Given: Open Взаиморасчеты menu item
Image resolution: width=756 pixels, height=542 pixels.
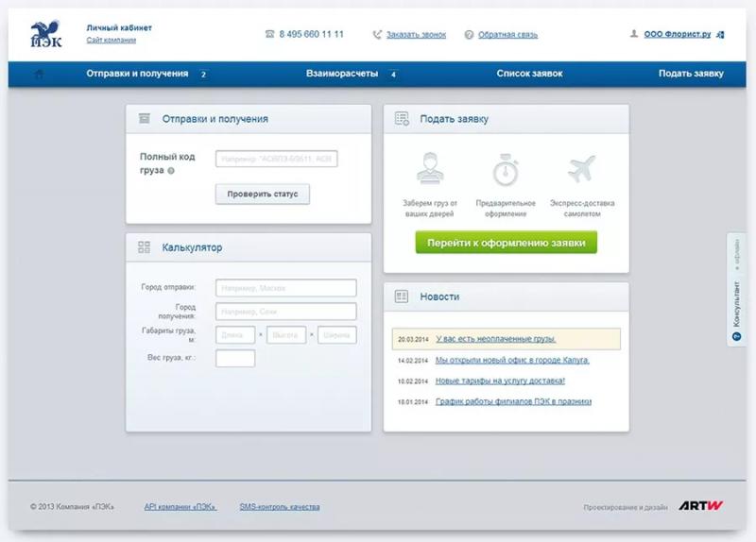Looking at the screenshot, I should [342, 74].
